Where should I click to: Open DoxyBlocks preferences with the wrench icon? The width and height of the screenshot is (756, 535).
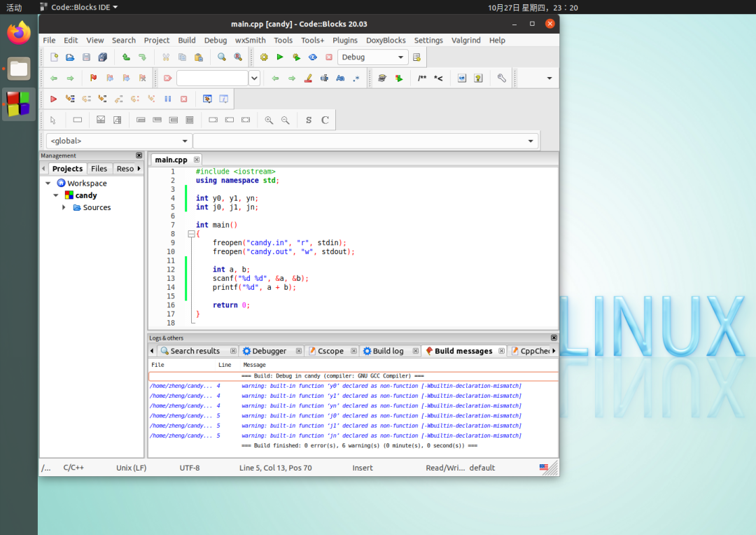click(x=501, y=78)
